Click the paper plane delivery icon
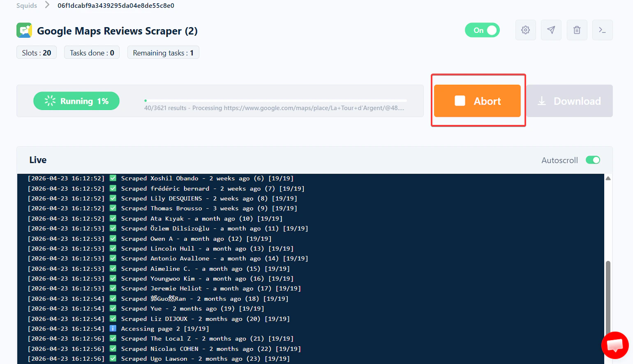633x364 pixels. [x=551, y=30]
